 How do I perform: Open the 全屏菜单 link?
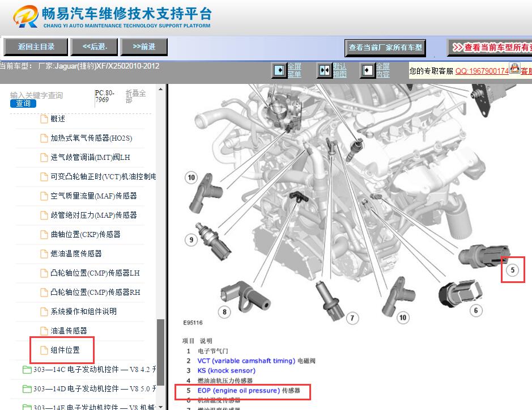[295, 70]
